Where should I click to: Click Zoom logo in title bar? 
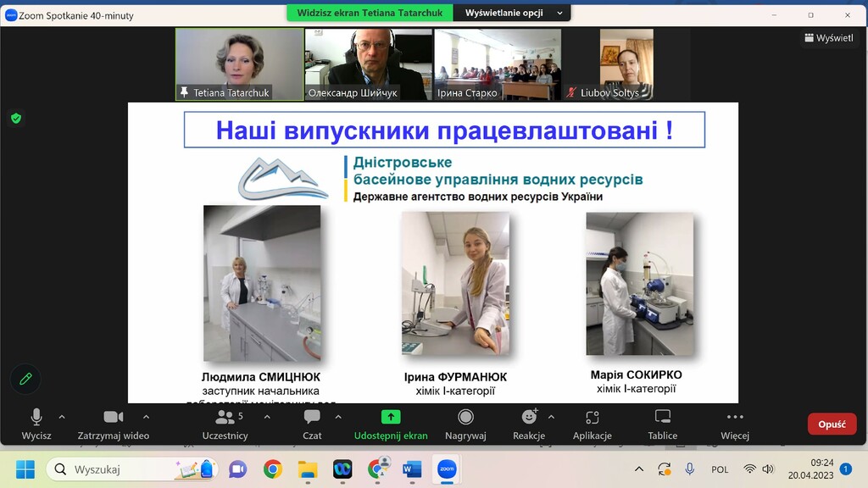click(x=11, y=15)
